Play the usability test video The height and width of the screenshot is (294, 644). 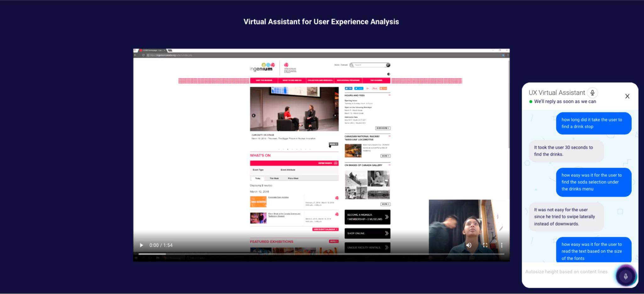[x=142, y=245]
